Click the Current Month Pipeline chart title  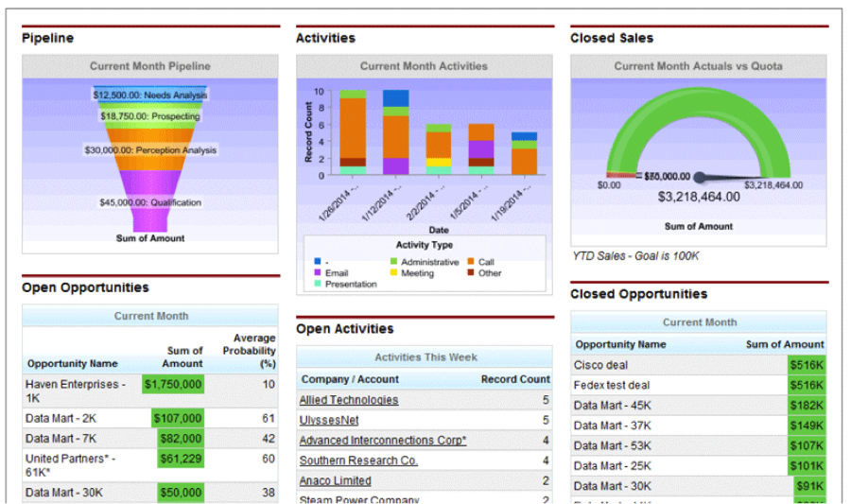(x=150, y=66)
